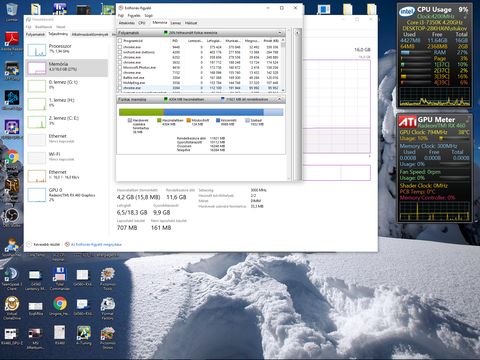Sort by the Privát (KB) column header
480x360 pixels.
pyautogui.click(x=271, y=41)
